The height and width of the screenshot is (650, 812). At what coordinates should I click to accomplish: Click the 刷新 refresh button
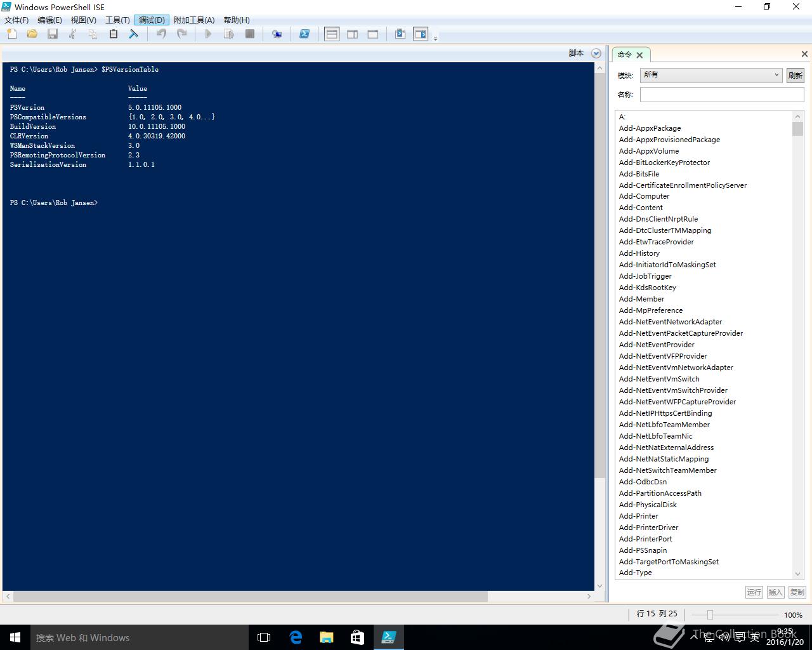(796, 75)
